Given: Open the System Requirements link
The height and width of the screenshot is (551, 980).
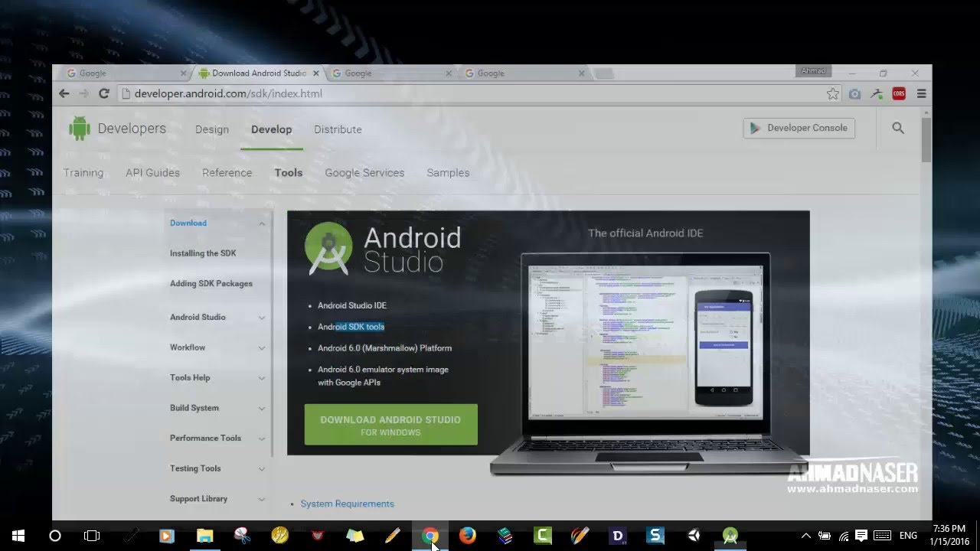Looking at the screenshot, I should [x=347, y=504].
